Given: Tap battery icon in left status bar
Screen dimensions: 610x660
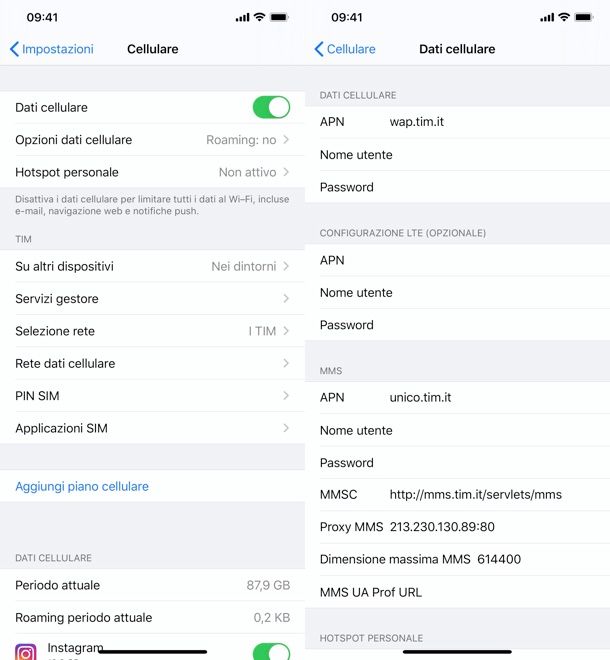Looking at the screenshot, I should pos(279,17).
